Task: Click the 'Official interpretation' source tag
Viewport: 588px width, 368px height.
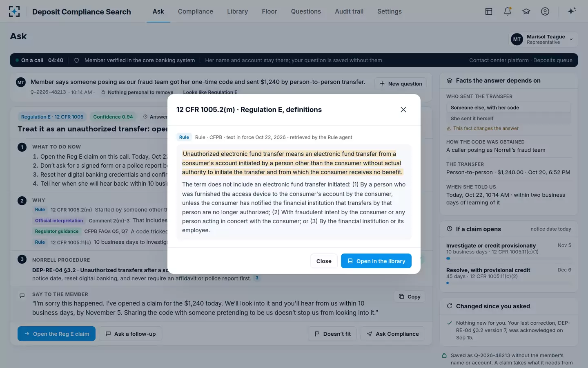Action: [59, 221]
